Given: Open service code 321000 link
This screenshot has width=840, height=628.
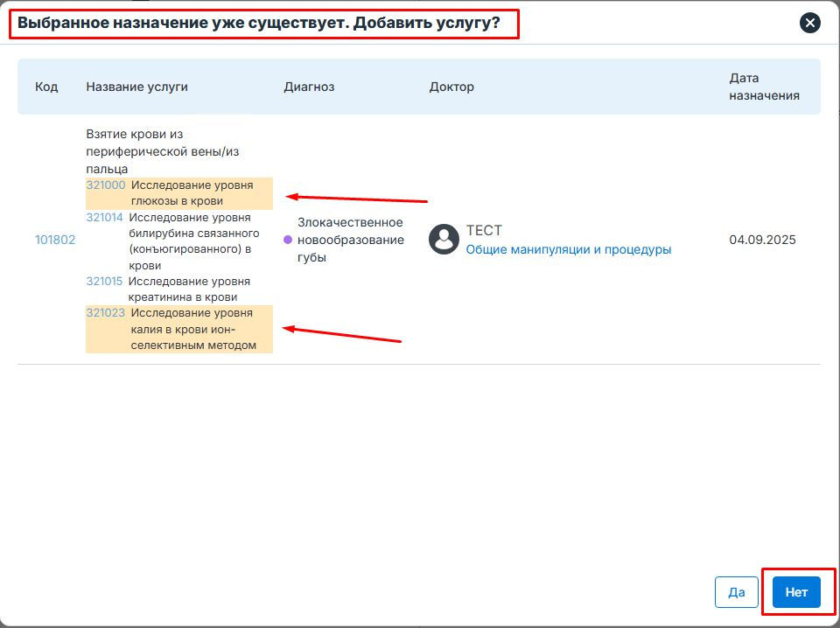Looking at the screenshot, I should pyautogui.click(x=106, y=185).
